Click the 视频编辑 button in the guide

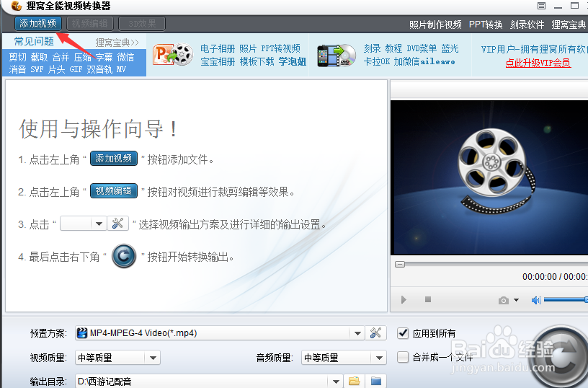pyautogui.click(x=114, y=191)
